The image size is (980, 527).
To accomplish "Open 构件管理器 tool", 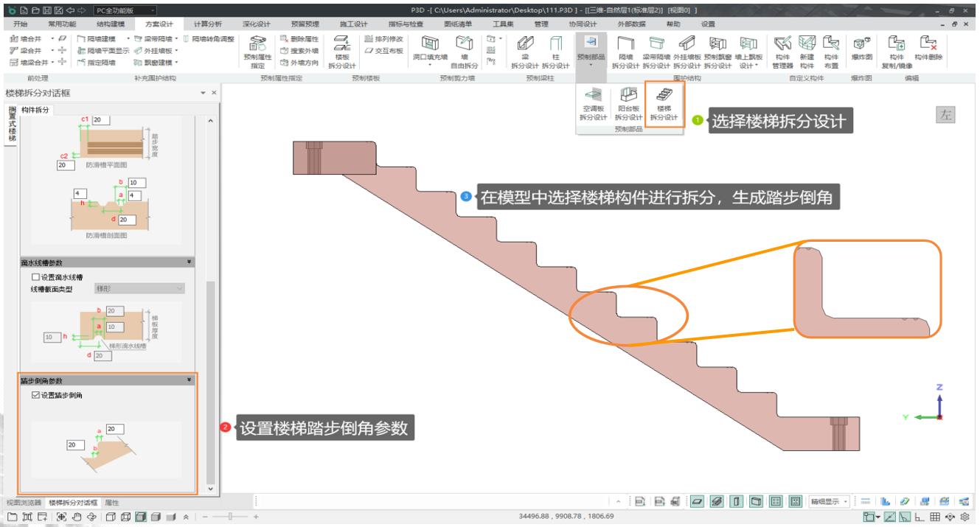I will [x=782, y=52].
